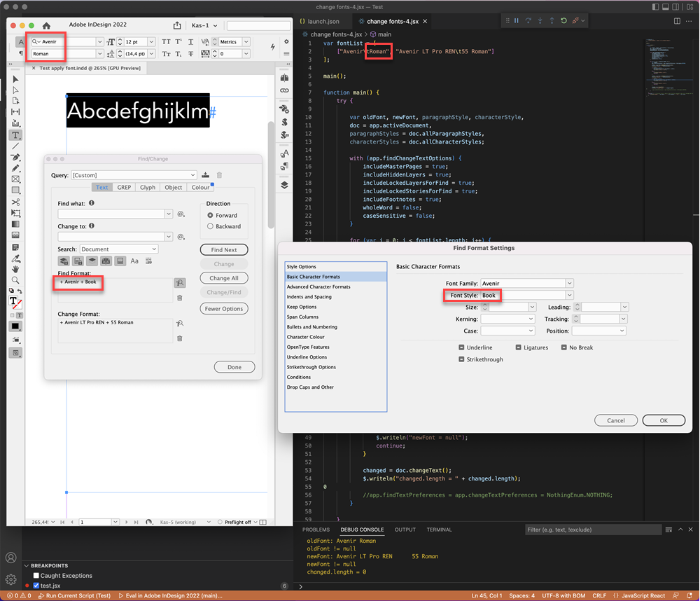
Task: Confirm Find Format Settings with OK
Action: [664, 420]
